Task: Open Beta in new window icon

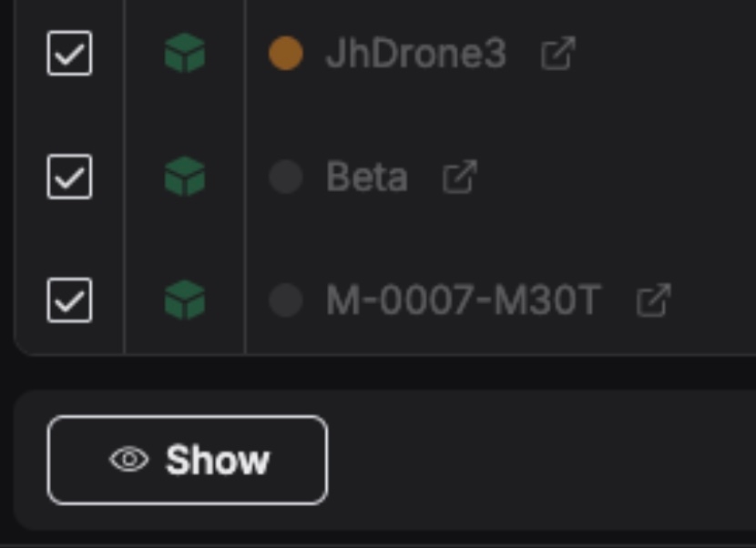Action: click(x=460, y=177)
